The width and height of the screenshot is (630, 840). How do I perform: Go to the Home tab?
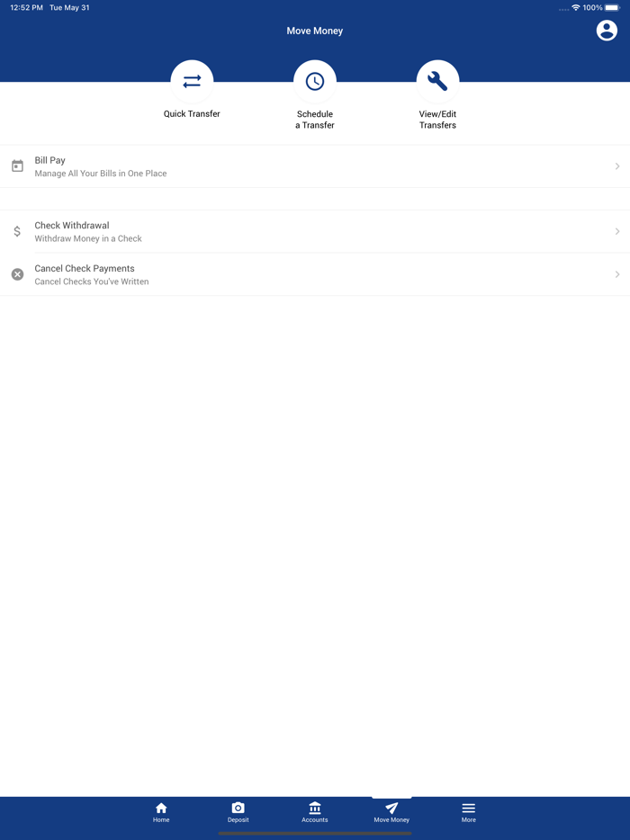(x=161, y=812)
